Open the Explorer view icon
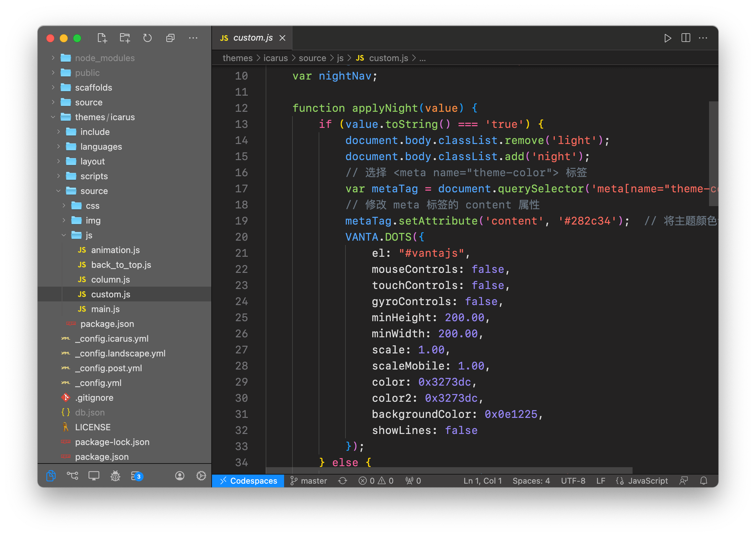 coord(51,476)
